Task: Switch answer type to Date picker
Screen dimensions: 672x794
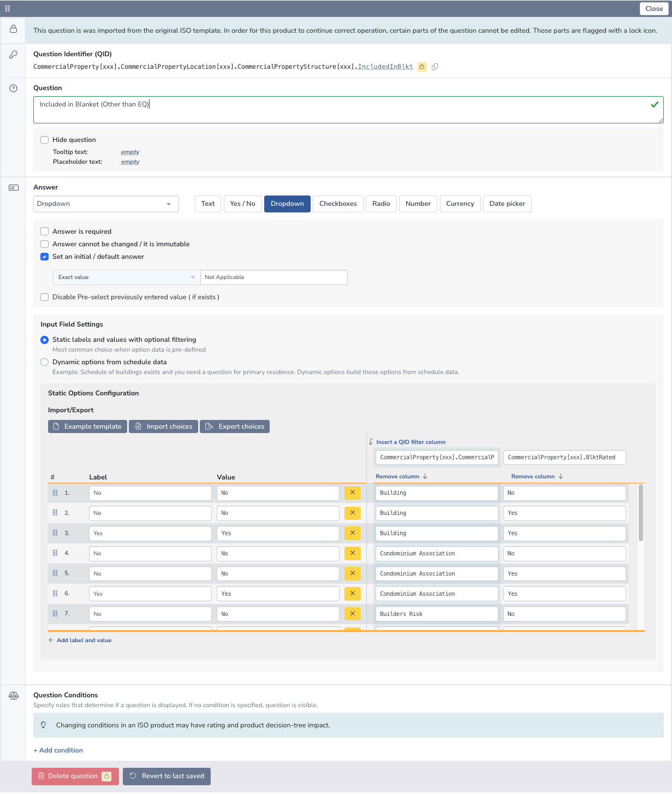Action: point(507,204)
